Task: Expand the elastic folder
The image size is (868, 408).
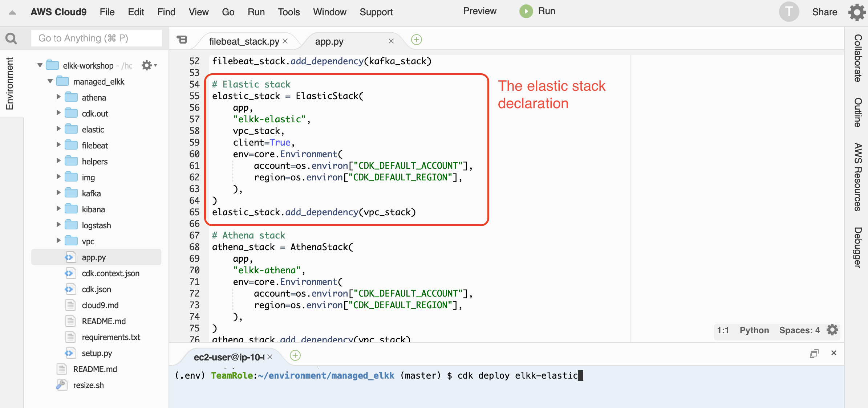Action: click(58, 129)
